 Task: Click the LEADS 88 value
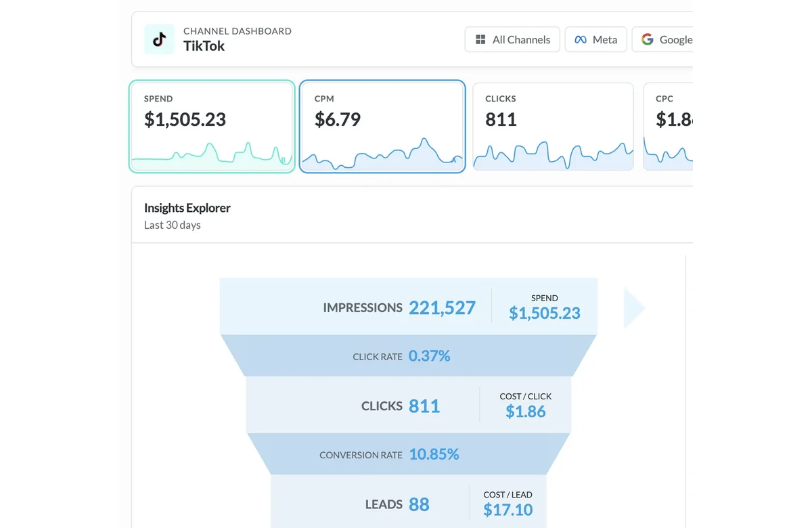[x=419, y=504]
